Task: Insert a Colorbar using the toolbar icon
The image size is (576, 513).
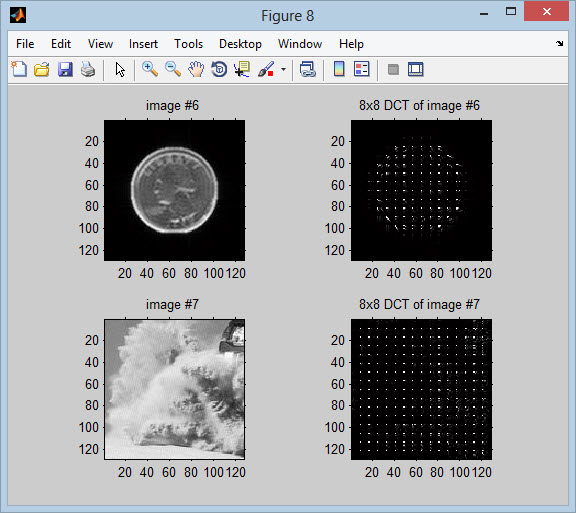Action: tap(339, 69)
